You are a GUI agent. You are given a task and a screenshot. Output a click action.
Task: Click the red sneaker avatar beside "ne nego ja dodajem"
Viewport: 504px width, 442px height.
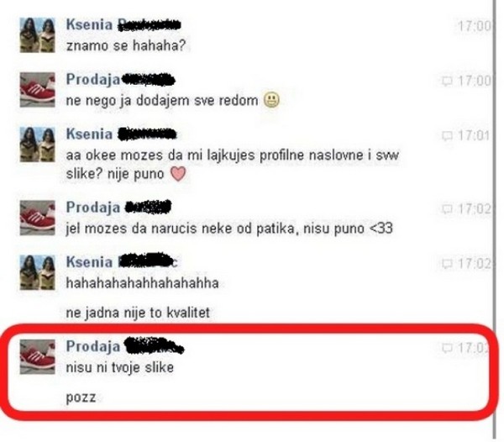(37, 90)
